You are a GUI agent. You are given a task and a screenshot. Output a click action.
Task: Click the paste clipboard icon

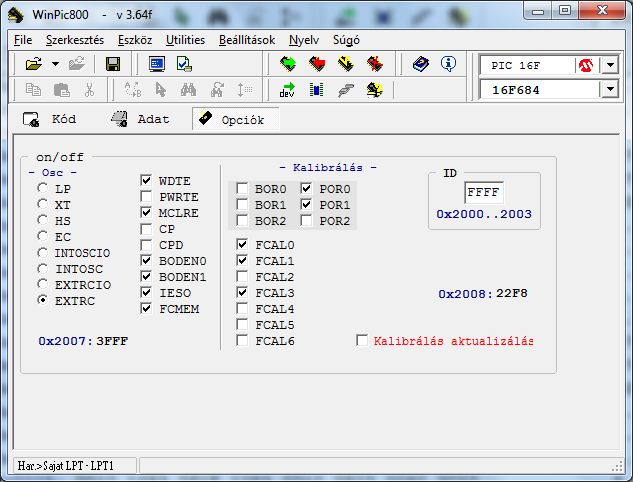61,90
